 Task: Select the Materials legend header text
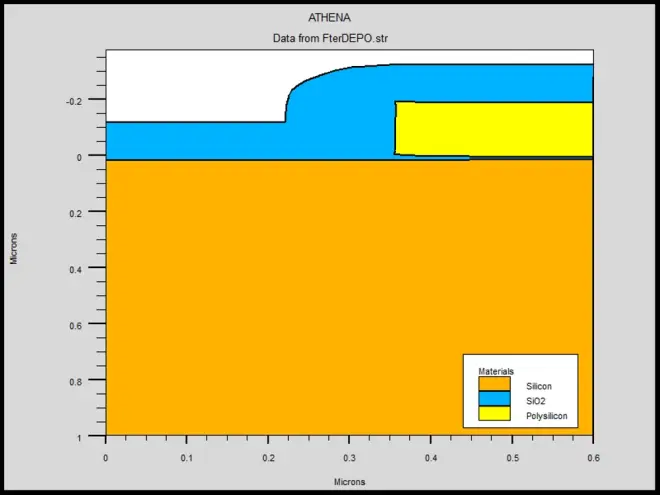click(496, 371)
